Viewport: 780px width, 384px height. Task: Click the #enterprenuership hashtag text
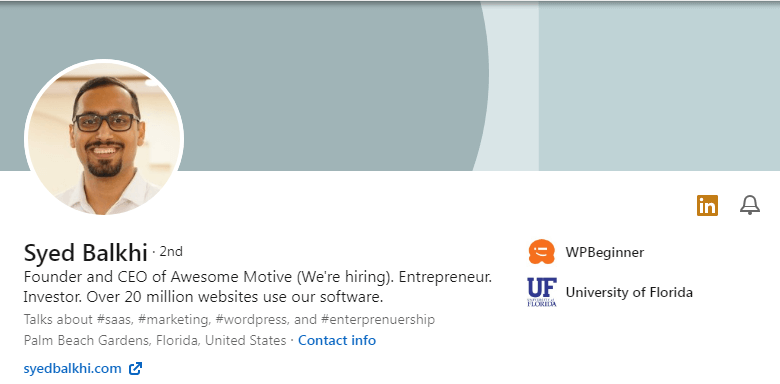pos(378,319)
